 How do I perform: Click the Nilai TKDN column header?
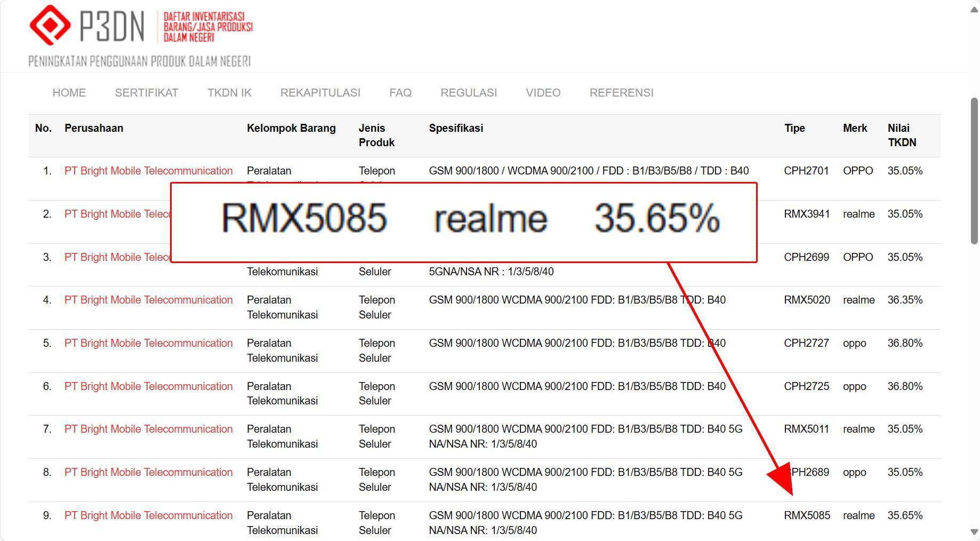tap(902, 135)
